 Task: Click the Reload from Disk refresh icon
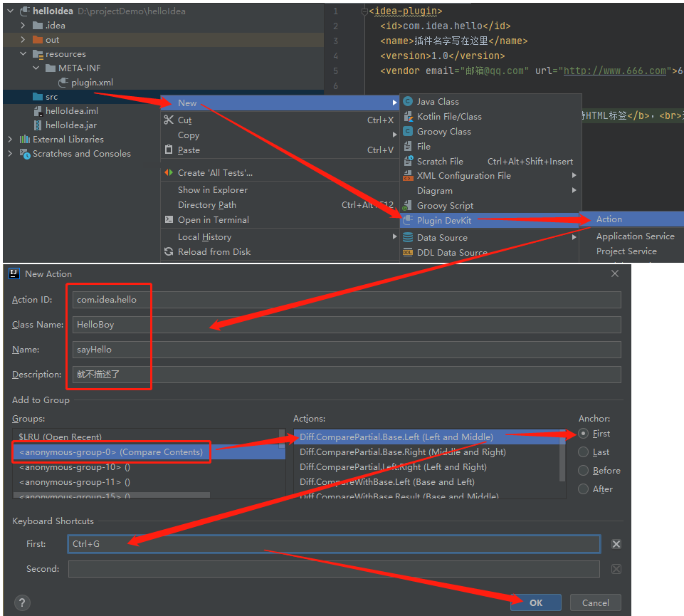(x=169, y=251)
